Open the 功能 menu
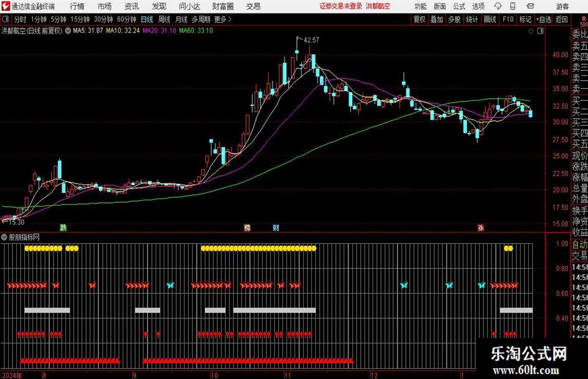 pyautogui.click(x=421, y=6)
